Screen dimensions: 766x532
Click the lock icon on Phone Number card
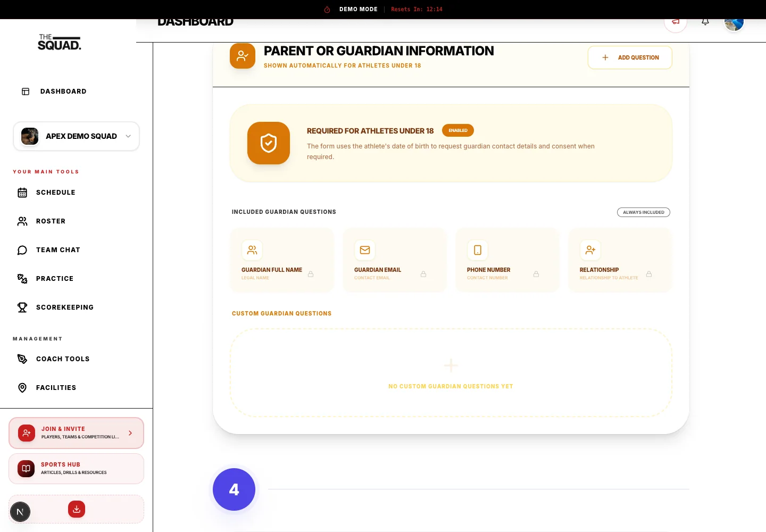tap(536, 274)
